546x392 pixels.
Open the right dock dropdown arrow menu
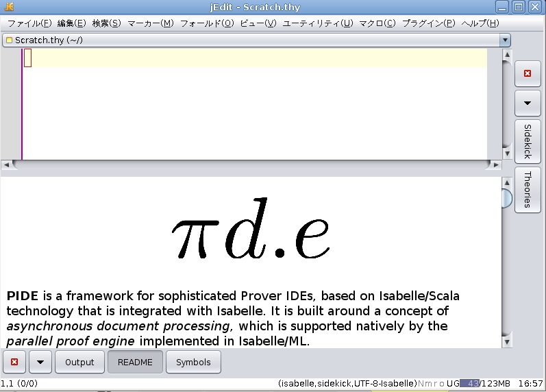click(x=528, y=103)
